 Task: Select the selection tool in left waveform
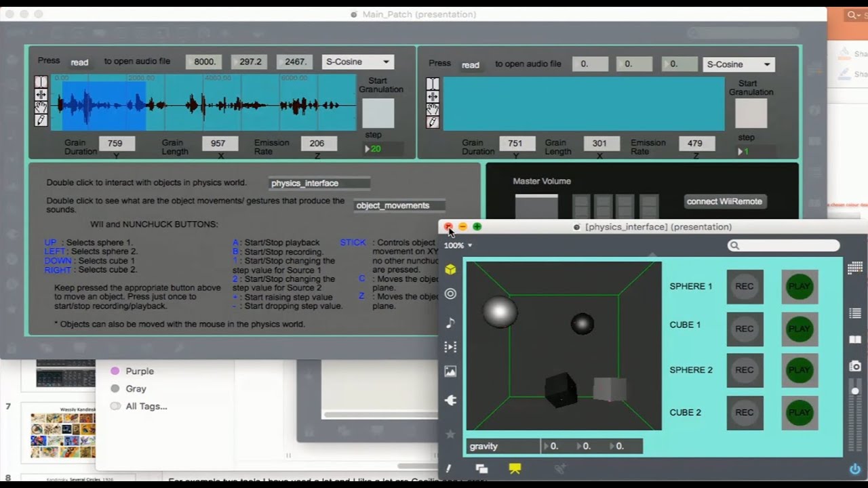click(x=41, y=83)
